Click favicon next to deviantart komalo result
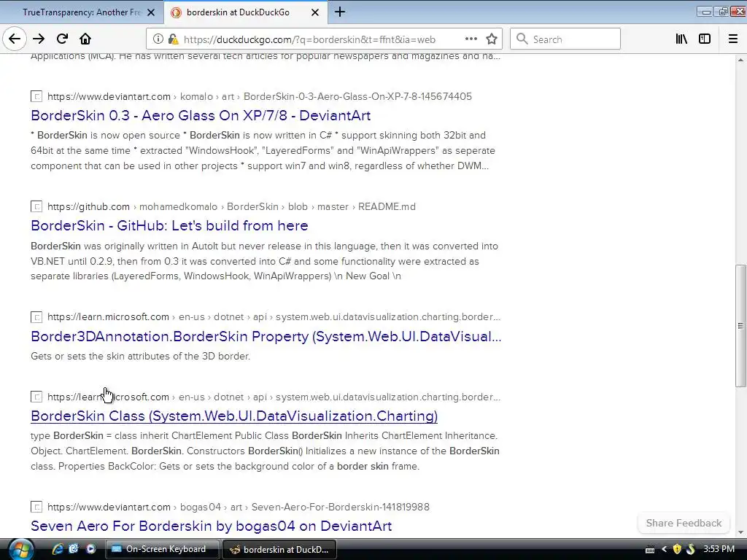The image size is (747, 560). (x=36, y=97)
